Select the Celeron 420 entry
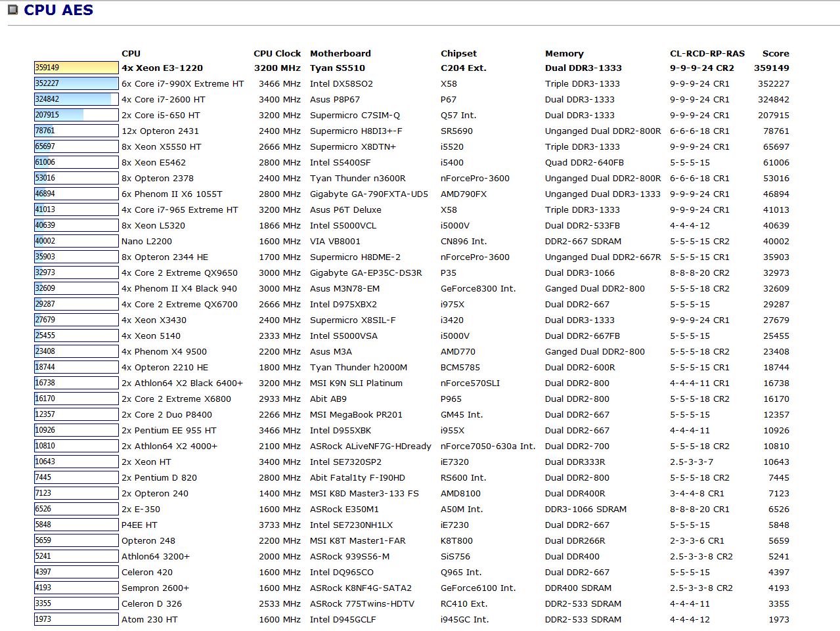This screenshot has width=840, height=631. click(x=147, y=572)
